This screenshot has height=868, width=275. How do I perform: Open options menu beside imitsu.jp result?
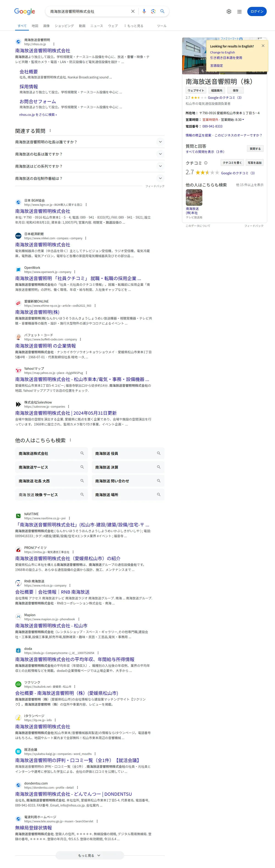pyautogui.click(x=73, y=552)
